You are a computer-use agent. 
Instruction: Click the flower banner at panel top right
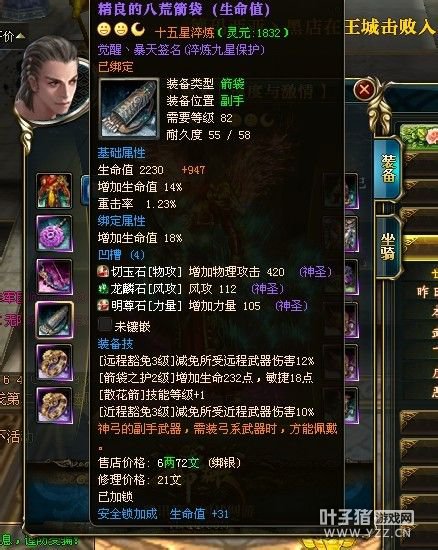tap(419, 137)
